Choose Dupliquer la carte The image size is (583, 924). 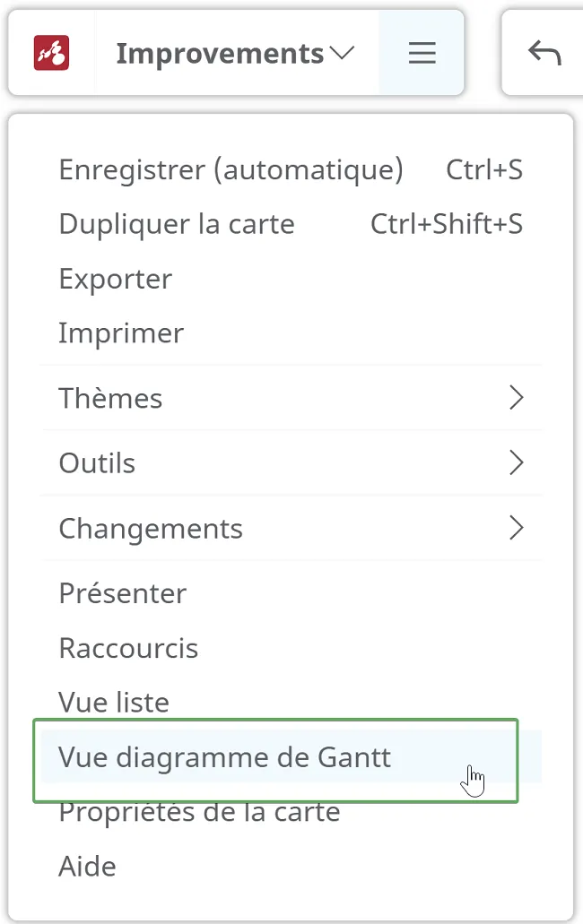point(291,224)
